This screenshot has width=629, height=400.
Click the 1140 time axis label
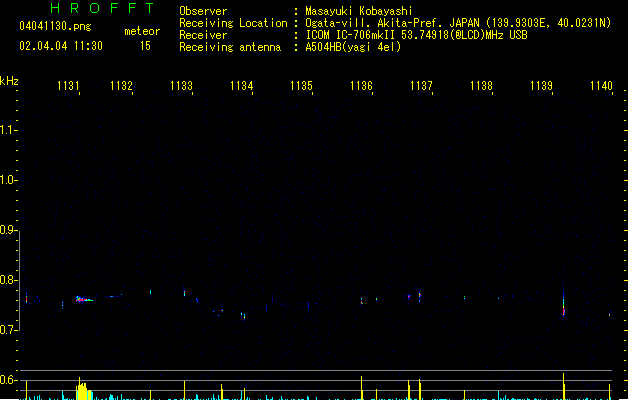point(601,86)
